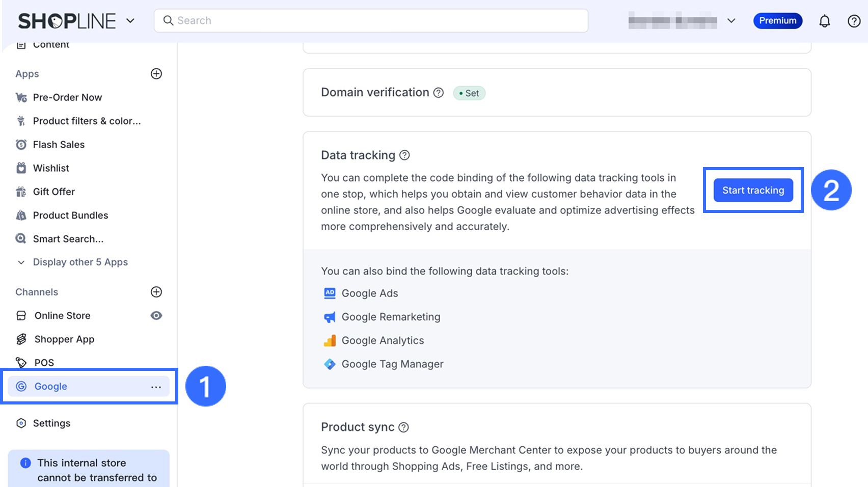The width and height of the screenshot is (868, 487).
Task: Click the Data tracking help icon
Action: pyautogui.click(x=404, y=155)
